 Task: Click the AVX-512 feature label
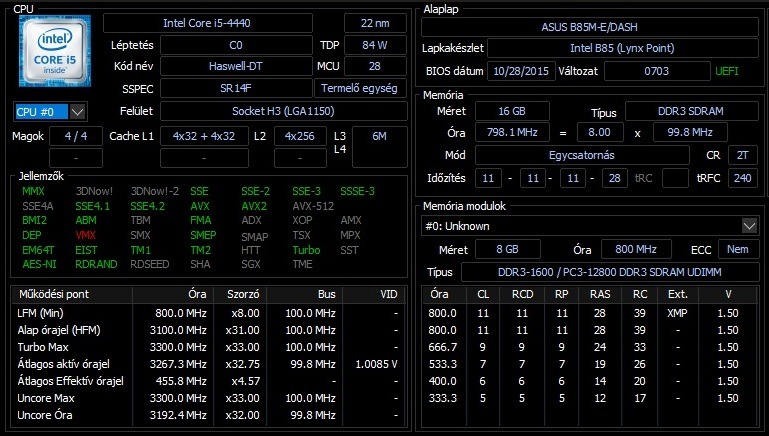313,206
